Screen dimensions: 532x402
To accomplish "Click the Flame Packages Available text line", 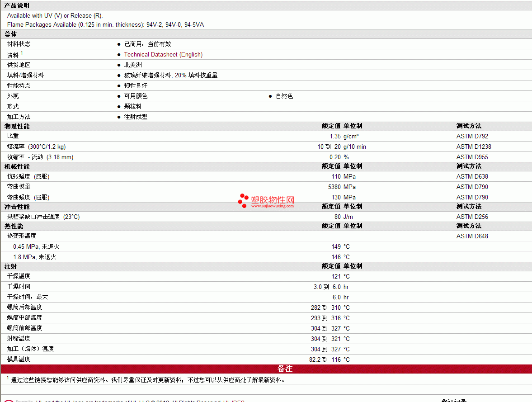I will pyautogui.click(x=105, y=25).
